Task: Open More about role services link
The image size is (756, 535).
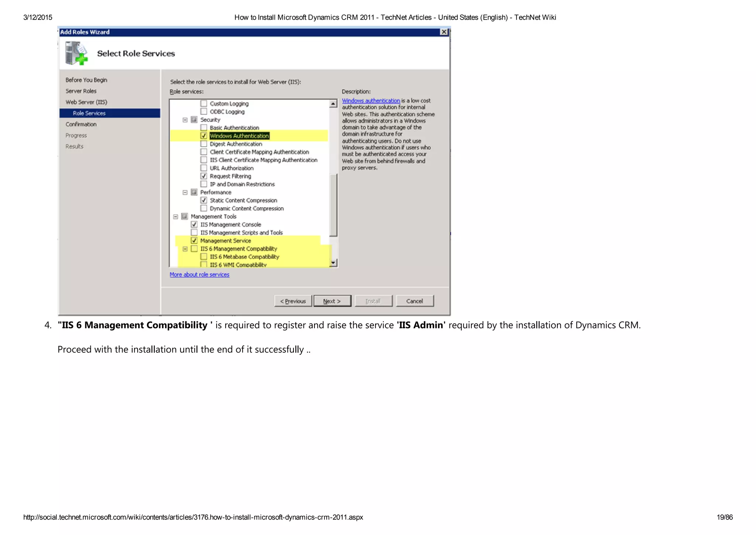Action: pyautogui.click(x=199, y=275)
